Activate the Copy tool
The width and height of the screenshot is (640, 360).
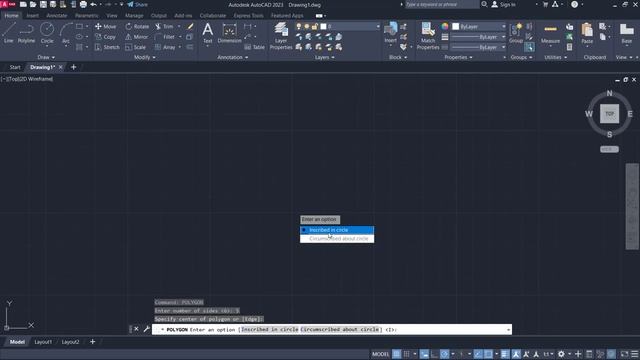tap(106, 37)
